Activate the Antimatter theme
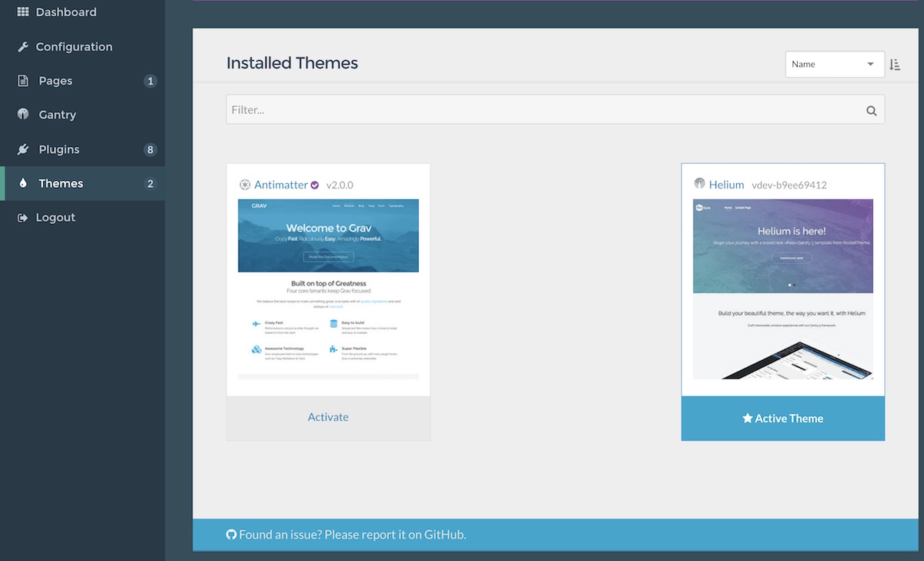Viewport: 924px width, 561px height. click(x=328, y=417)
